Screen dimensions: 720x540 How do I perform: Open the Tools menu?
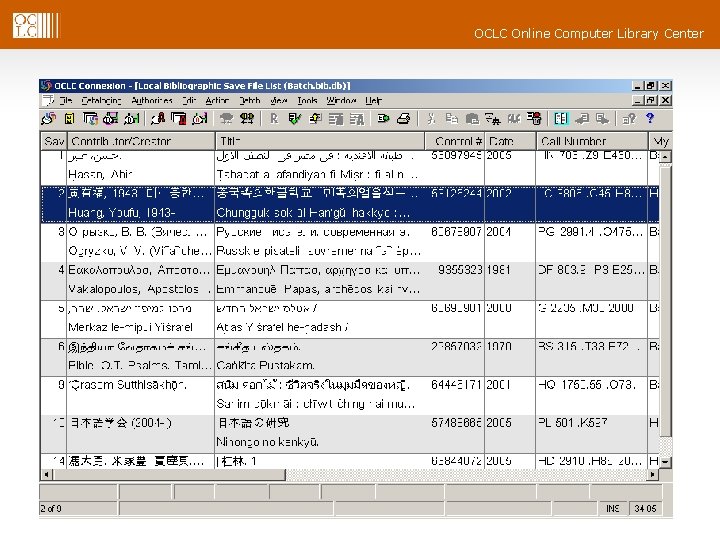(307, 101)
